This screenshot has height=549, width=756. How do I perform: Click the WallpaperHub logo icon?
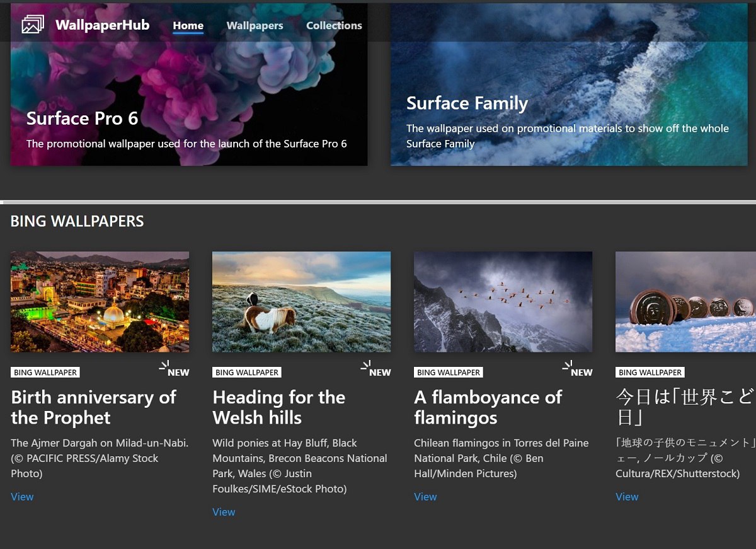tap(33, 25)
